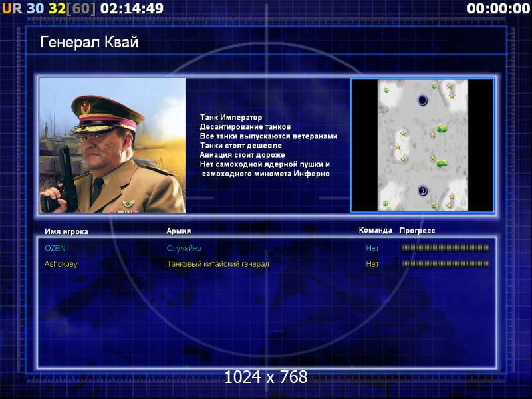Select player name OZEN
Image resolution: width=532 pixels, height=399 pixels.
[55, 248]
